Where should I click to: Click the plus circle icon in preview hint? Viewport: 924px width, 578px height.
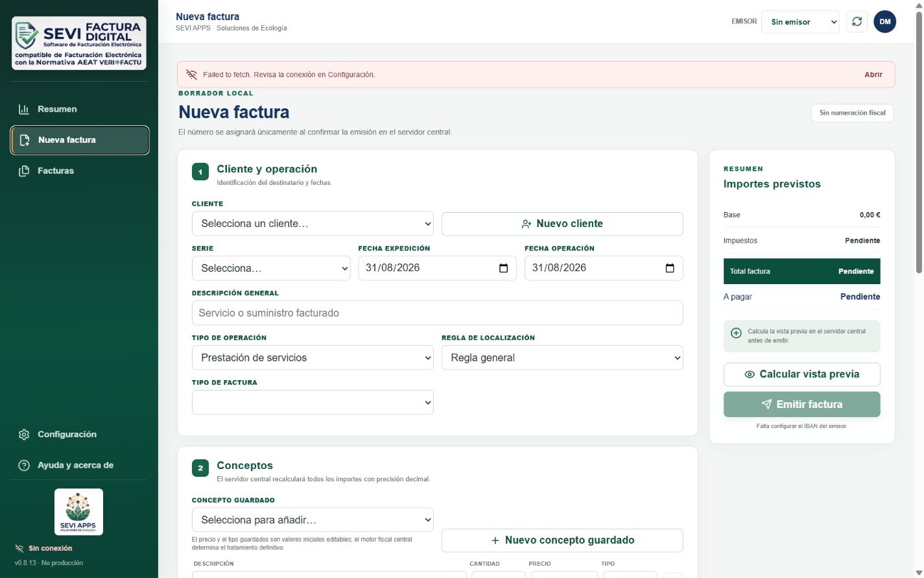click(x=736, y=333)
